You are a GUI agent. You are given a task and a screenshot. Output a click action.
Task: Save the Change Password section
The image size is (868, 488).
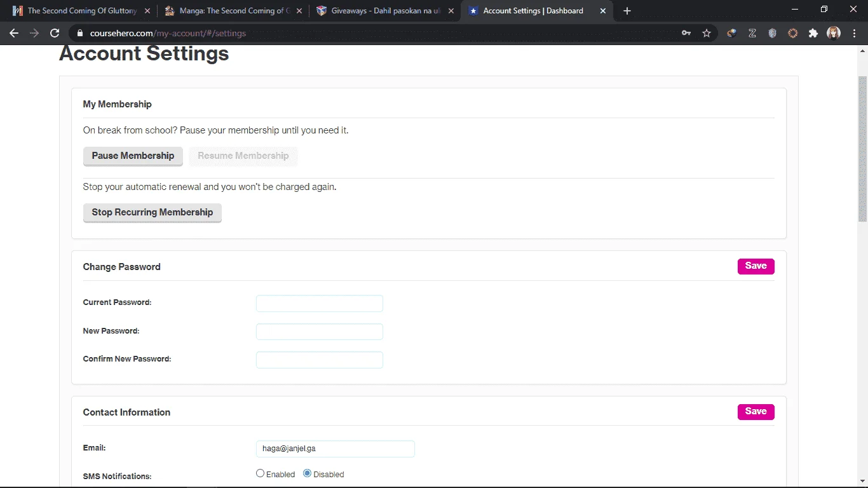point(756,266)
